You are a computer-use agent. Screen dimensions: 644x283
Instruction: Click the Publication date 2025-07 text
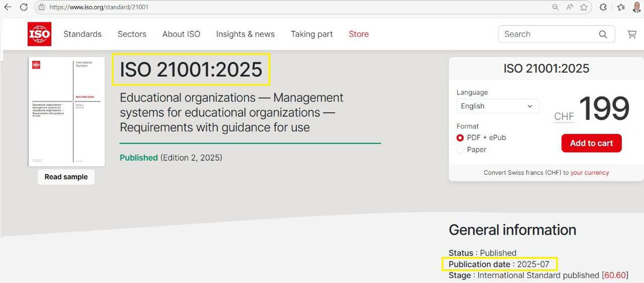coord(499,264)
